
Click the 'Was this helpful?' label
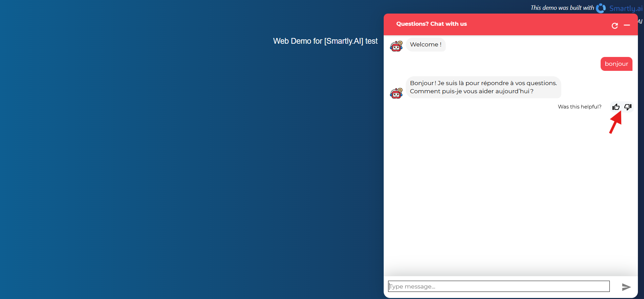(x=580, y=107)
